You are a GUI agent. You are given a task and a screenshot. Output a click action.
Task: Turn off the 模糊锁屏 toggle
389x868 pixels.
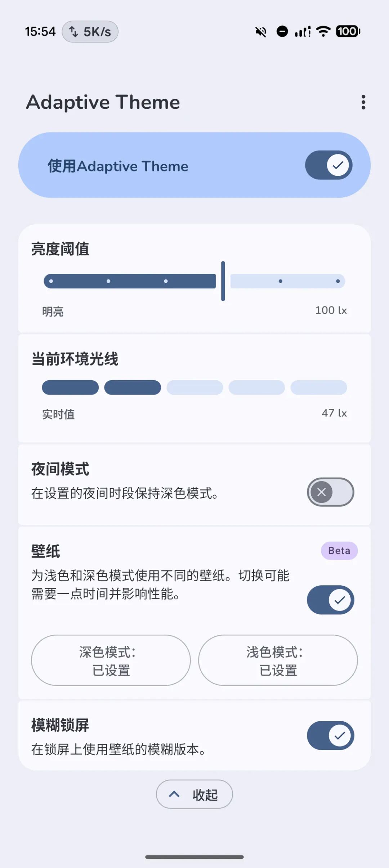pos(330,735)
